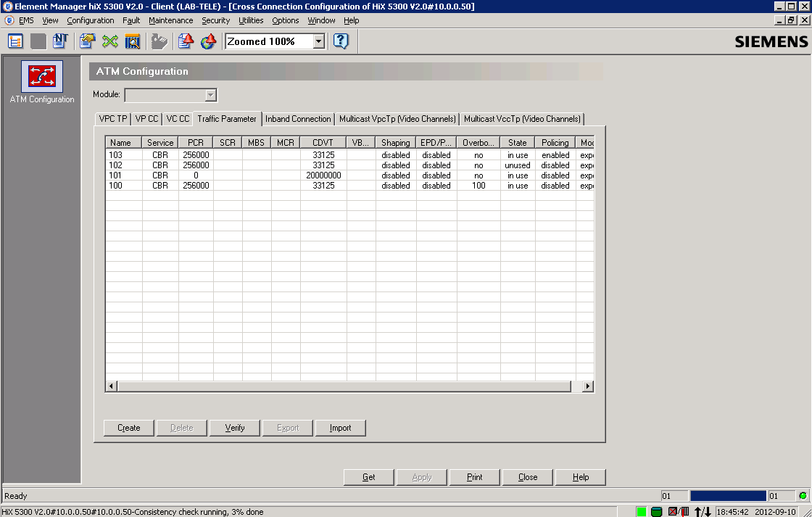Viewport: 812px width, 517px height.
Task: Click the Export button
Action: [288, 428]
